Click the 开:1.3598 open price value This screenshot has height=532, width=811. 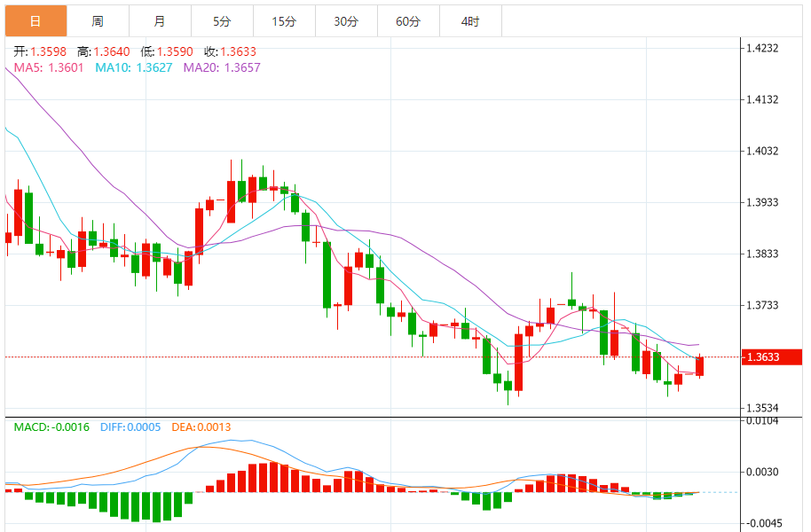tap(40, 51)
